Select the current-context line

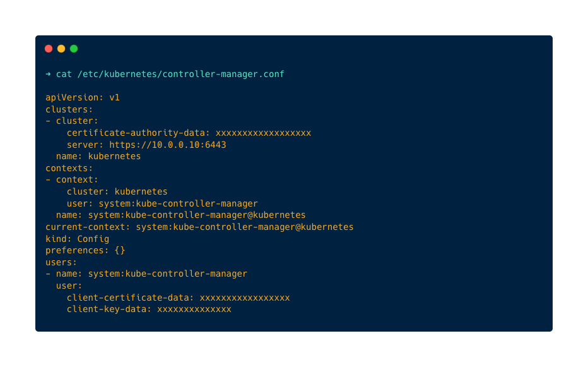pos(199,227)
